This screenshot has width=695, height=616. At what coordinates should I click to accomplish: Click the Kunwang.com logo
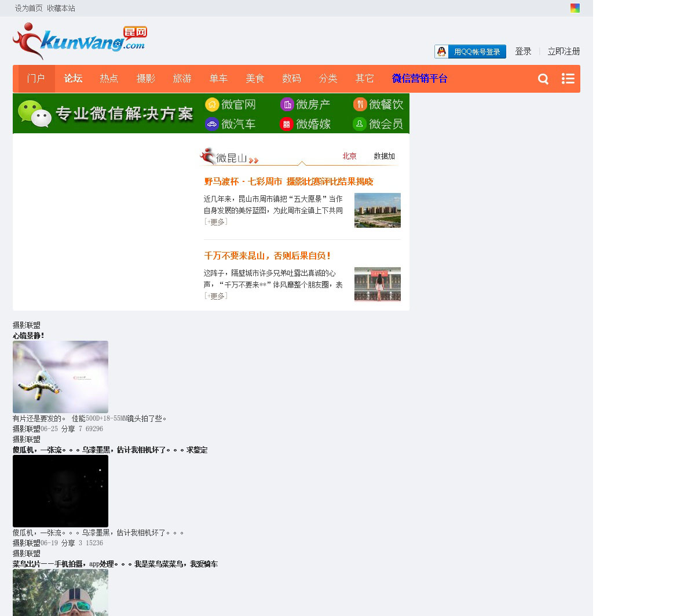coord(80,41)
